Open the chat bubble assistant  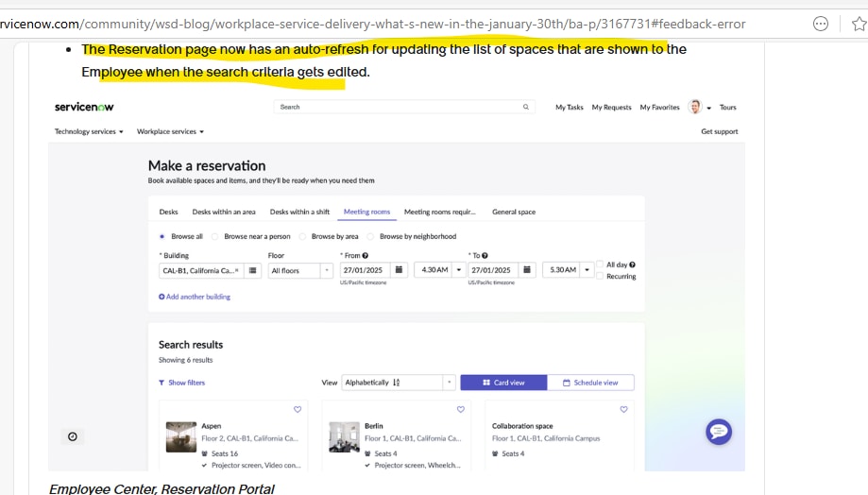719,432
